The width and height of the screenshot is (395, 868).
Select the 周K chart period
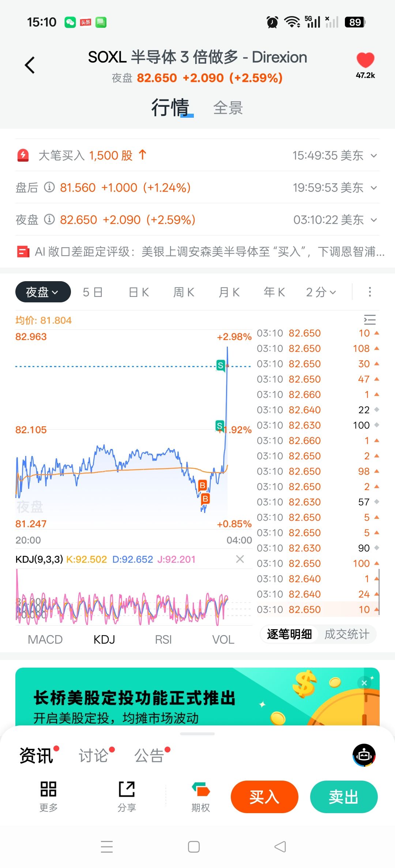tap(184, 292)
